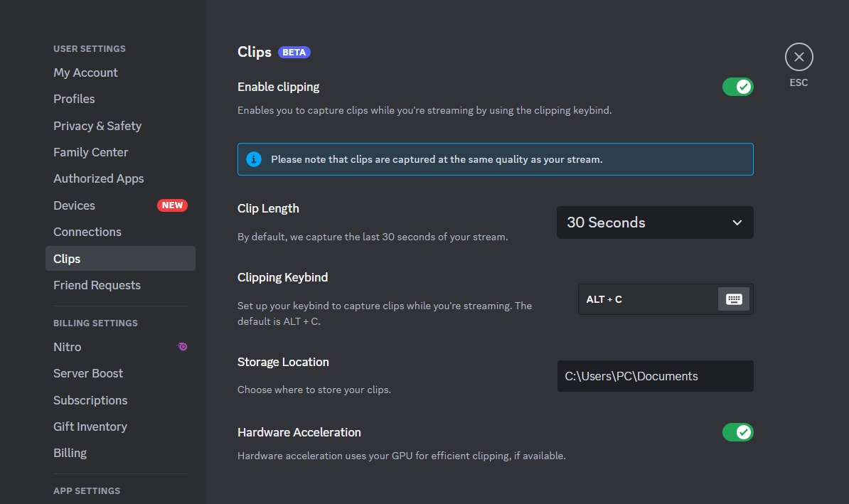Open the Friend Requests settings page
The height and width of the screenshot is (504, 849).
click(x=97, y=285)
